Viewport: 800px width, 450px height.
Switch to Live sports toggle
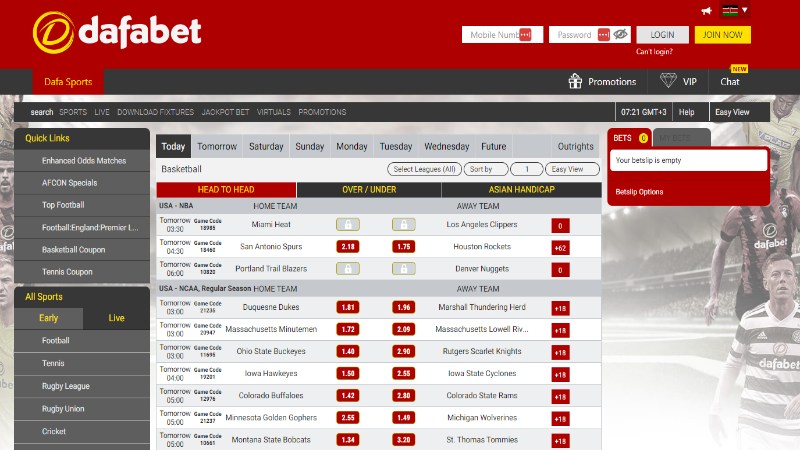(x=116, y=318)
